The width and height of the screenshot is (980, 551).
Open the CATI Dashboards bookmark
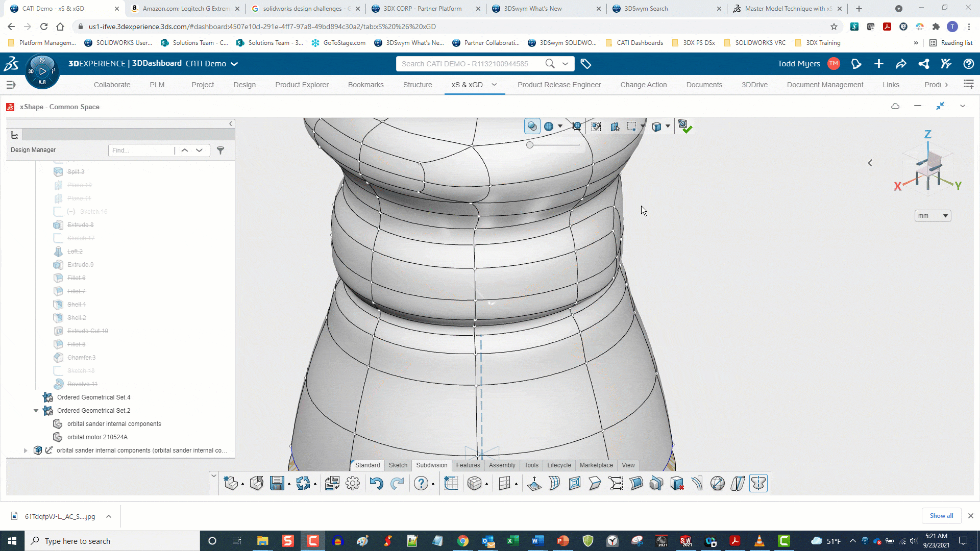[634, 43]
